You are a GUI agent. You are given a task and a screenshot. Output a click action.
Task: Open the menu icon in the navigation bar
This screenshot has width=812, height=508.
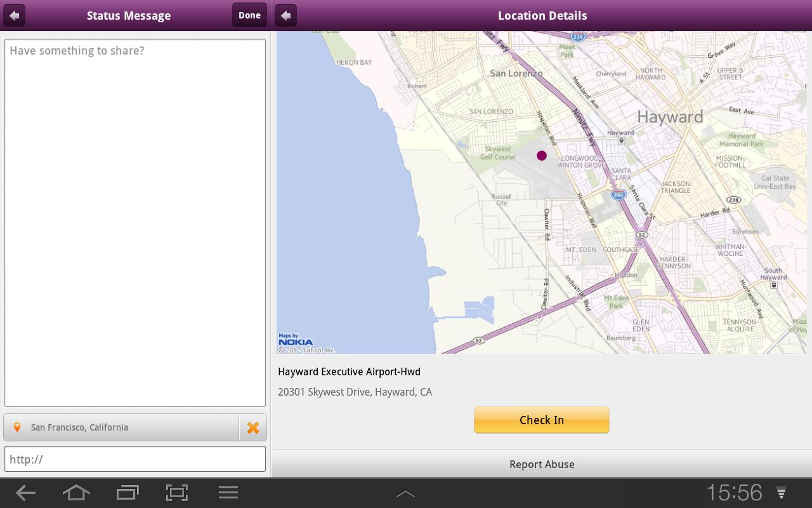tap(228, 492)
